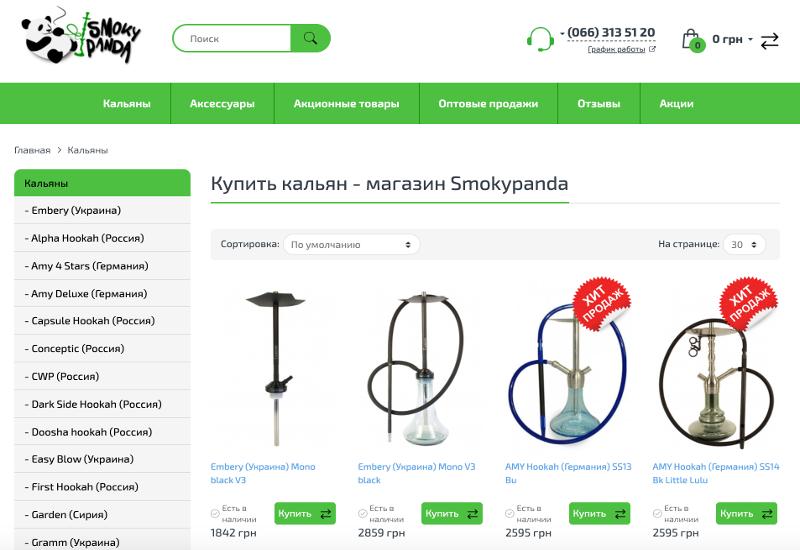This screenshot has height=550, width=800.
Task: Click the green headset support icon
Action: 540,39
